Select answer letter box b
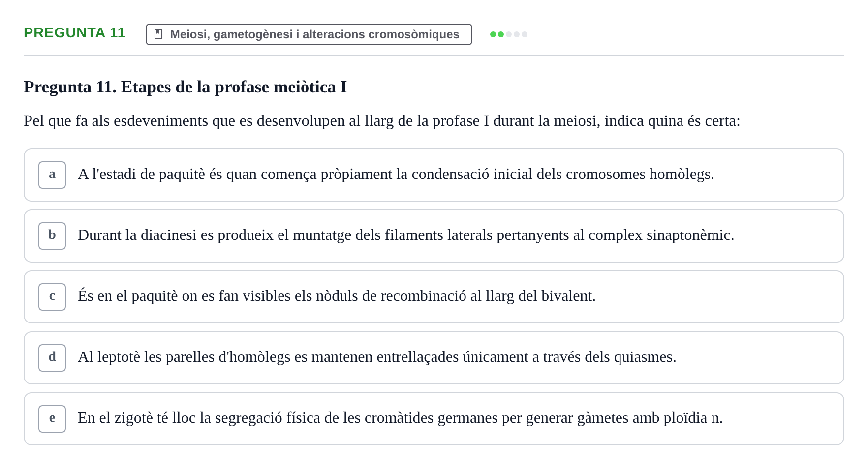This screenshot has width=868, height=469. pos(52,236)
